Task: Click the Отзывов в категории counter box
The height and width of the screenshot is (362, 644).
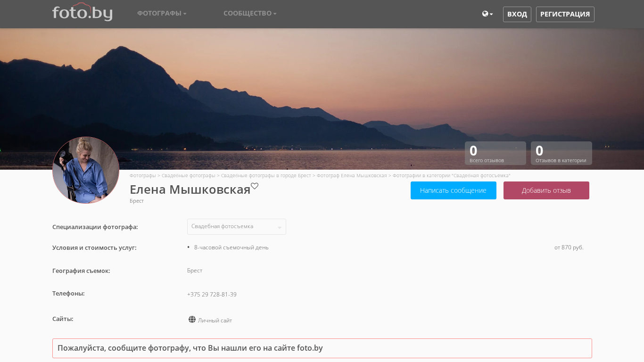Action: click(x=561, y=153)
